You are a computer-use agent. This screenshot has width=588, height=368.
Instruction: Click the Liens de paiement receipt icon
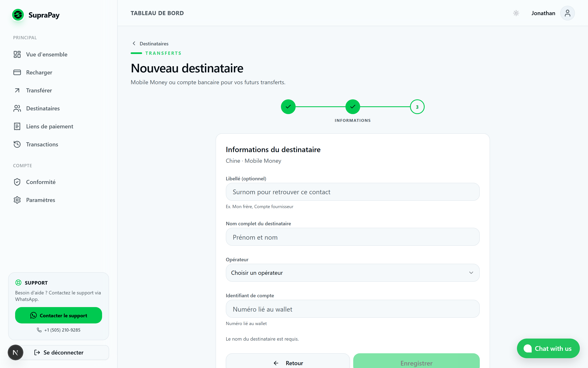point(17,126)
